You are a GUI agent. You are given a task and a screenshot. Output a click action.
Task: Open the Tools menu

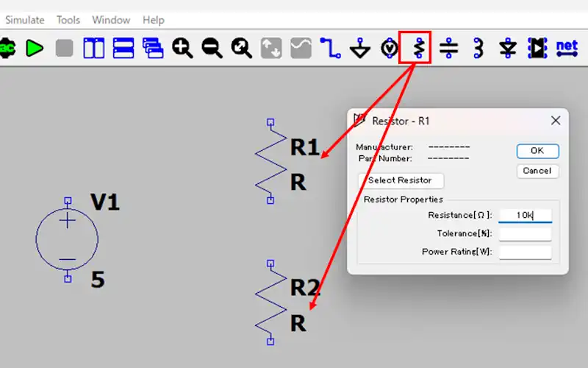tap(68, 20)
